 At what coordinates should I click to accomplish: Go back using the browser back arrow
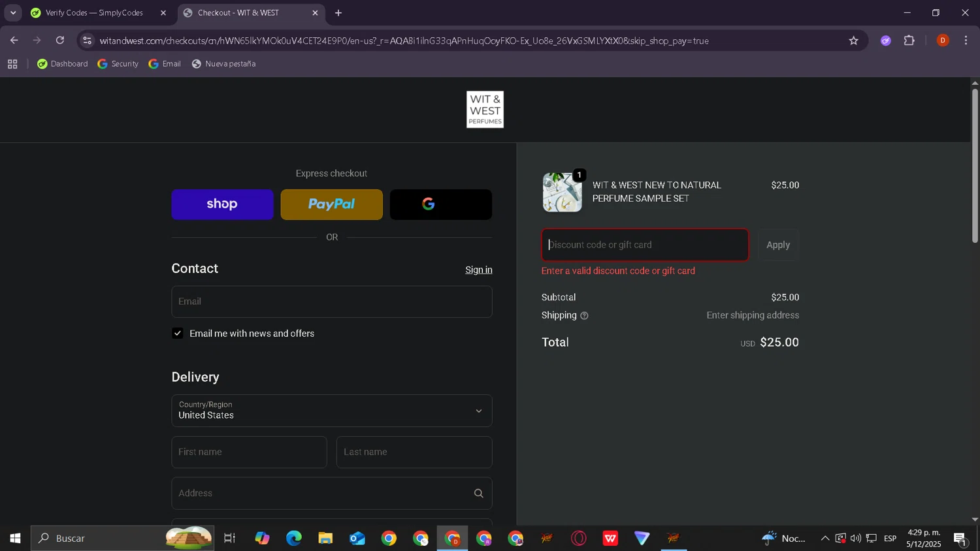pyautogui.click(x=14, y=40)
